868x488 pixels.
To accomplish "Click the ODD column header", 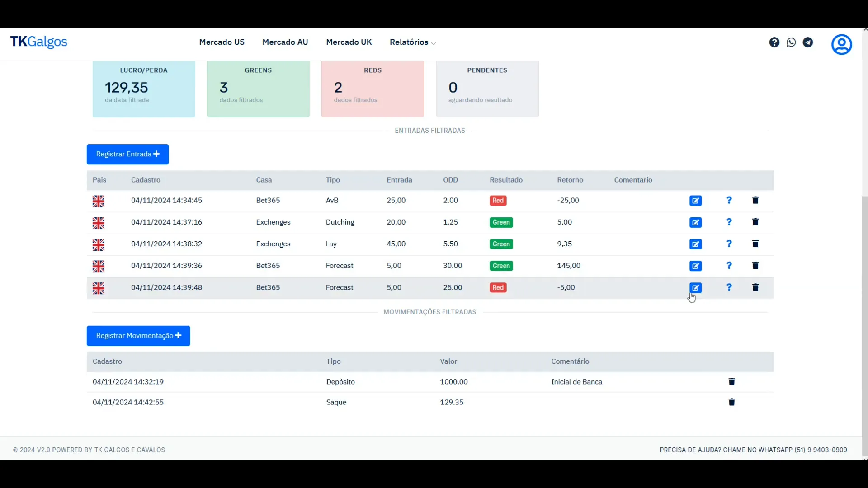I will 450,180.
